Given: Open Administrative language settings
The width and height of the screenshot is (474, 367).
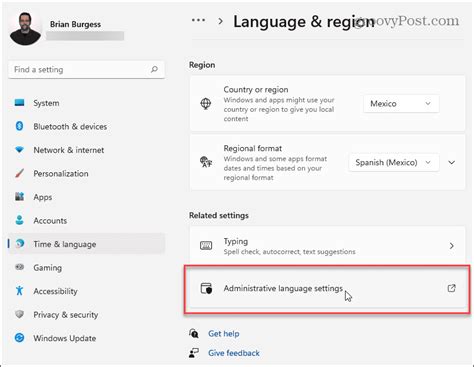Looking at the screenshot, I should (327, 288).
